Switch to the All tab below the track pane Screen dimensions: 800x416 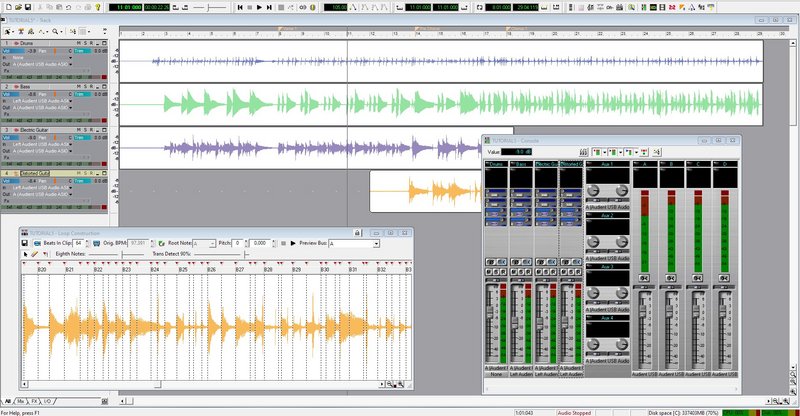[x=8, y=402]
